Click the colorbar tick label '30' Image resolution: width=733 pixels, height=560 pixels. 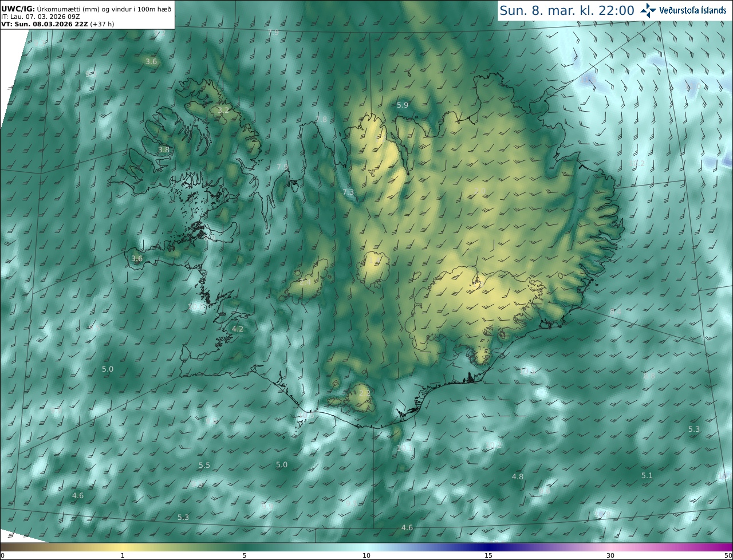pos(610,555)
